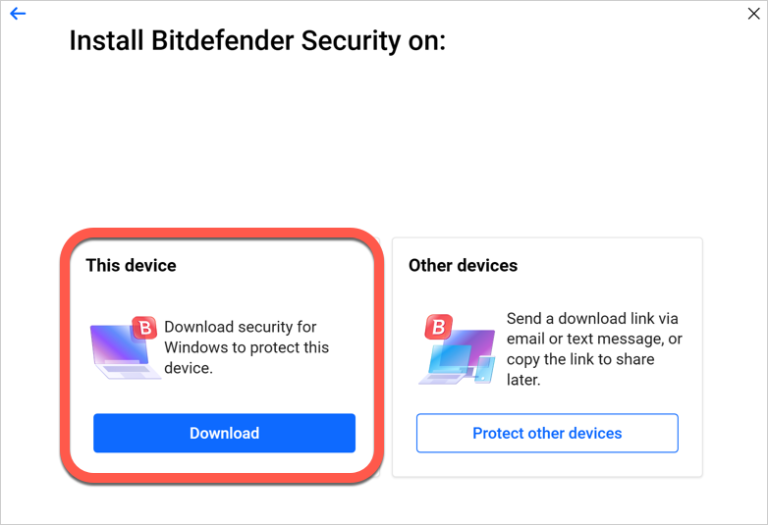The width and height of the screenshot is (768, 525).
Task: Click the Install Bitdefender Security on title
Action: point(257,42)
